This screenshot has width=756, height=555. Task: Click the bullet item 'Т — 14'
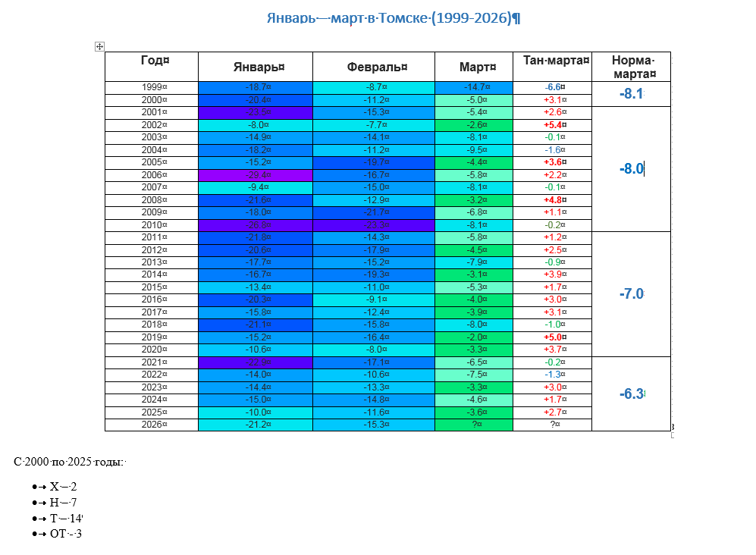pos(67,518)
